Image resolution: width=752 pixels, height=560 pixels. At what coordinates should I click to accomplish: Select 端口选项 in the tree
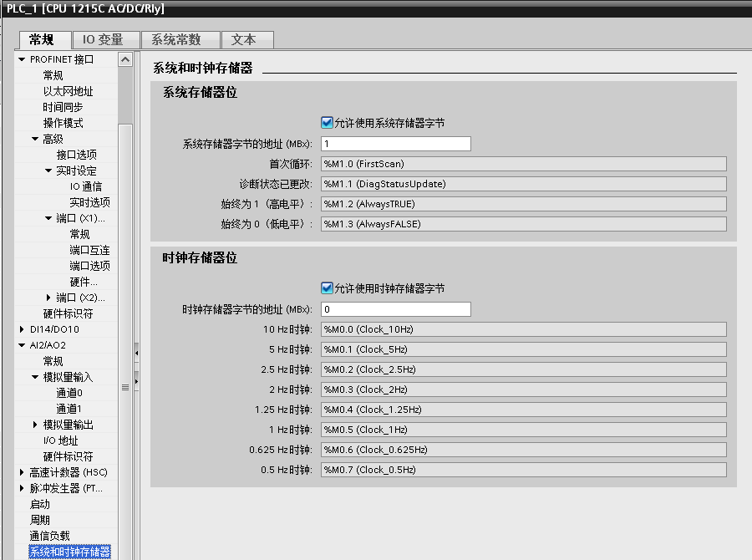(89, 266)
